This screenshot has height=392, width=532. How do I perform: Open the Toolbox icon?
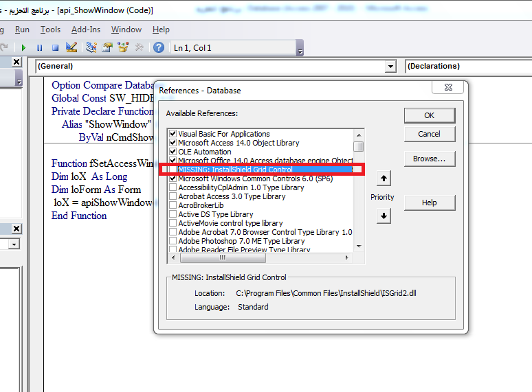(139, 47)
